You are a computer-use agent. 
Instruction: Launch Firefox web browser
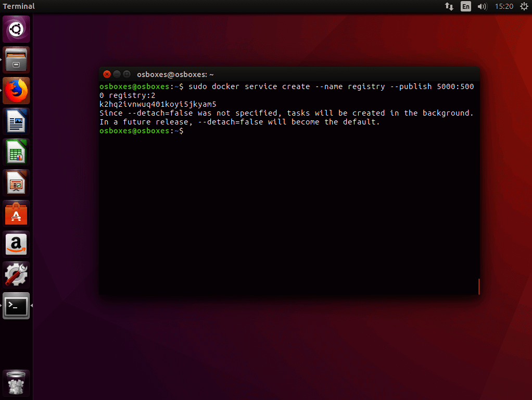tap(17, 91)
